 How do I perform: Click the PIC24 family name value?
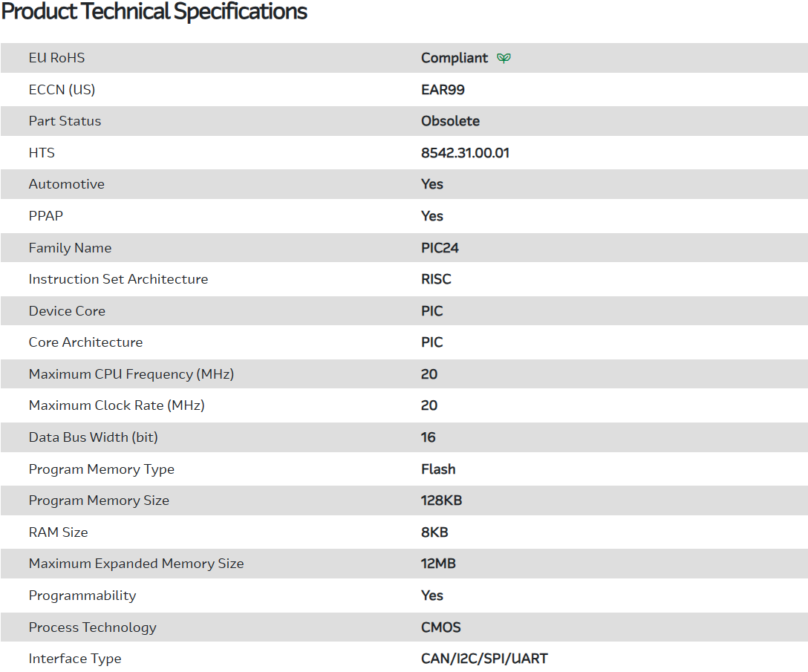440,248
